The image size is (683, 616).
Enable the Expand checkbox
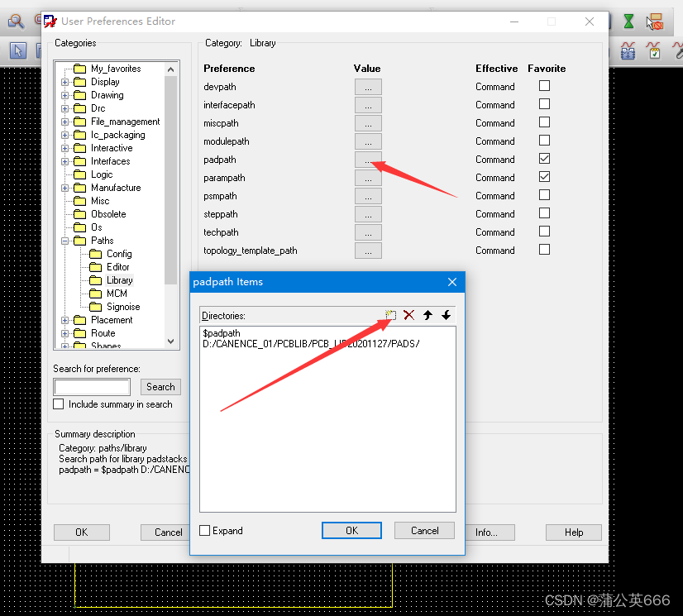pyautogui.click(x=205, y=531)
